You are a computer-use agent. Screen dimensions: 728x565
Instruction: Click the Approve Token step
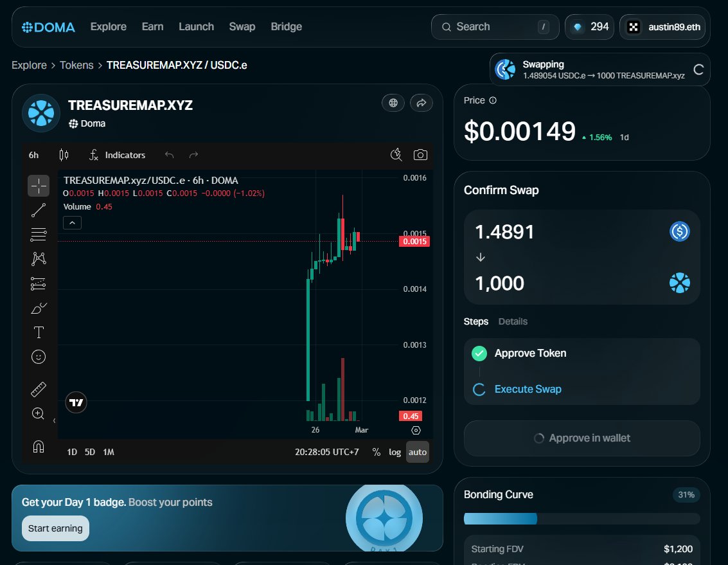pos(530,353)
